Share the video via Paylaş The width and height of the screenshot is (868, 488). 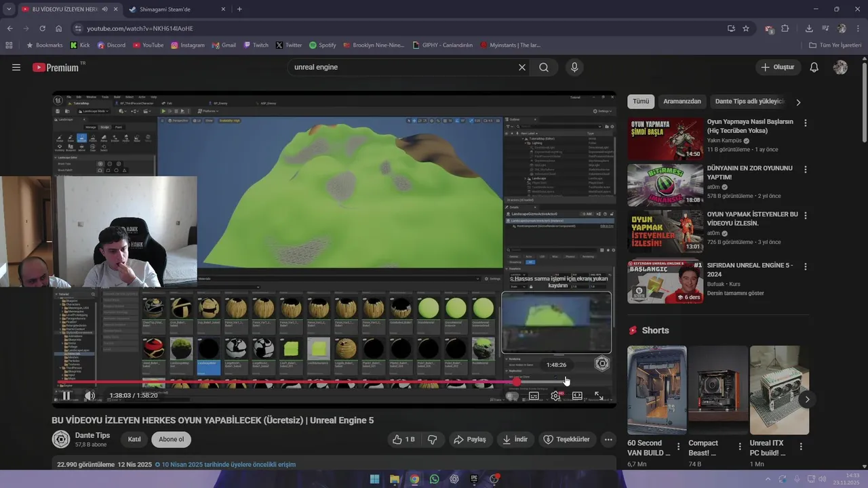click(470, 439)
